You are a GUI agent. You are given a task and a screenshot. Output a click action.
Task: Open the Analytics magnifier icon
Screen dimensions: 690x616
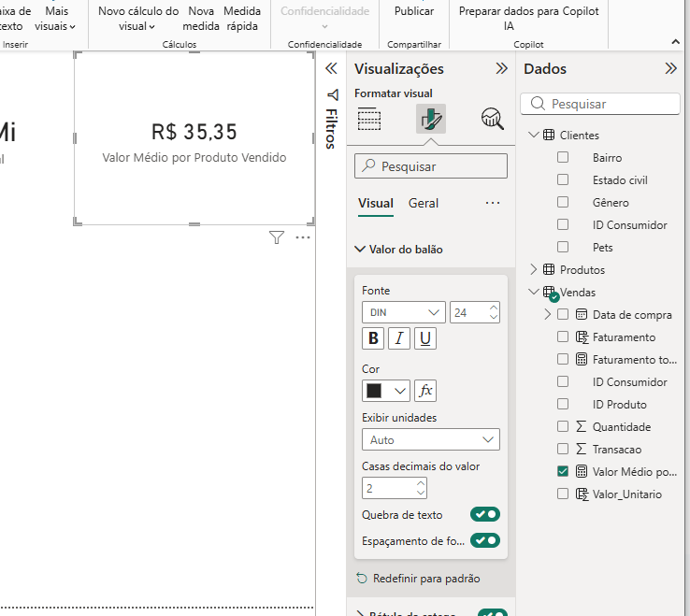(492, 119)
